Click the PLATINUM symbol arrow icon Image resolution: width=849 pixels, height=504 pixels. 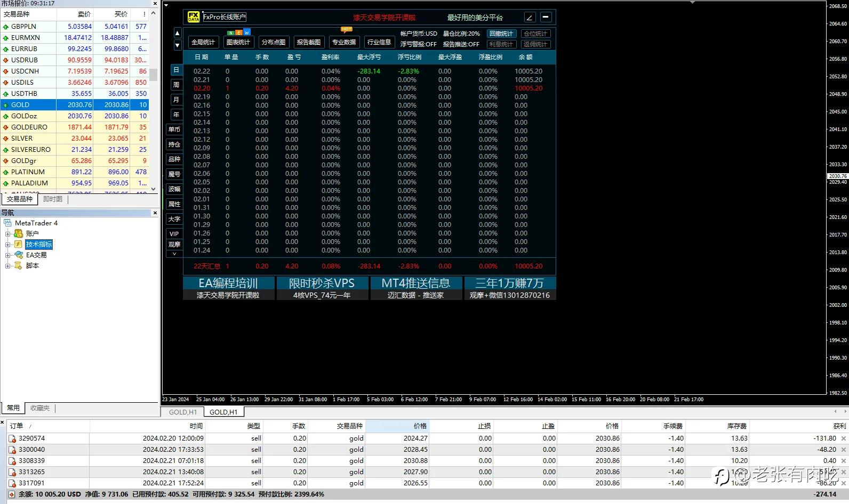coord(6,172)
